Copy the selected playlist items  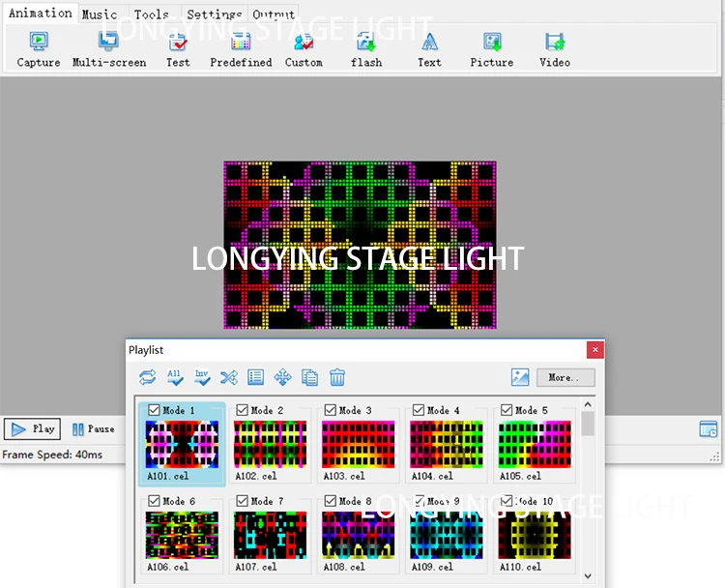click(309, 377)
